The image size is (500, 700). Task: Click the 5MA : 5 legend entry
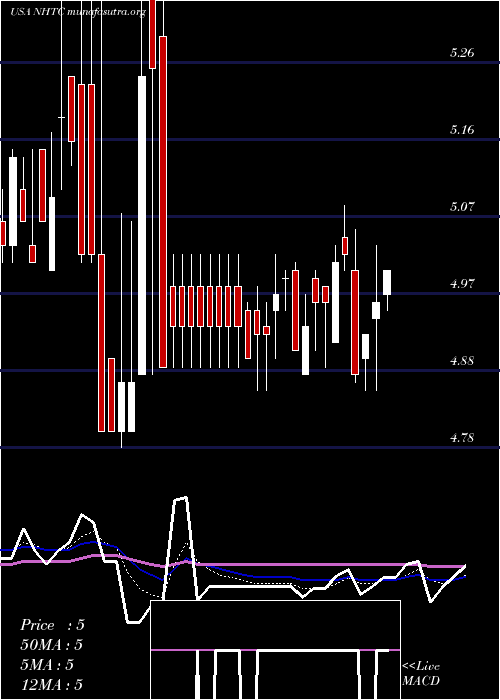47,665
